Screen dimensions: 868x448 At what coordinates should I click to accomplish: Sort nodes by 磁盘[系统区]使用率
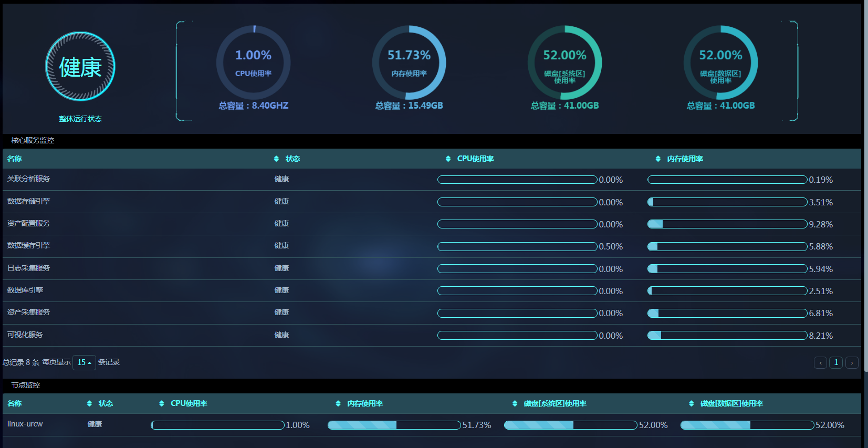(515, 403)
